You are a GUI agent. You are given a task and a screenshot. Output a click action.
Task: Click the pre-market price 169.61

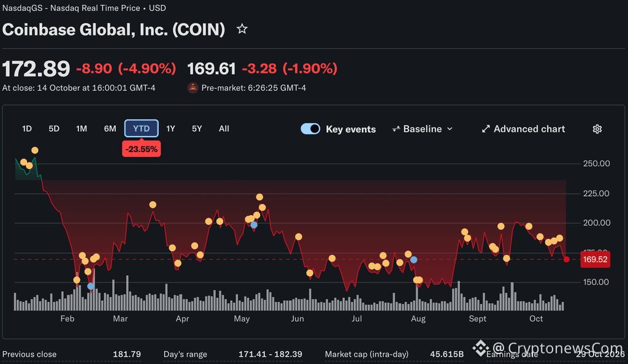[211, 69]
